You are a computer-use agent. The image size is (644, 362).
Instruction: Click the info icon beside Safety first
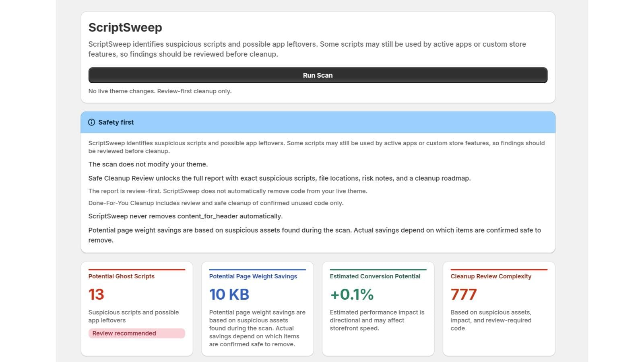pos(92,122)
